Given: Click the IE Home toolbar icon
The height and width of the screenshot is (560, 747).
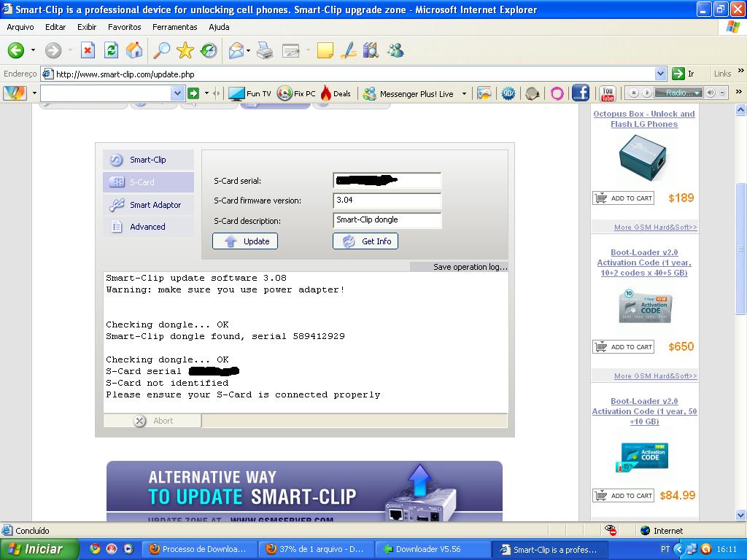Looking at the screenshot, I should click(x=134, y=50).
